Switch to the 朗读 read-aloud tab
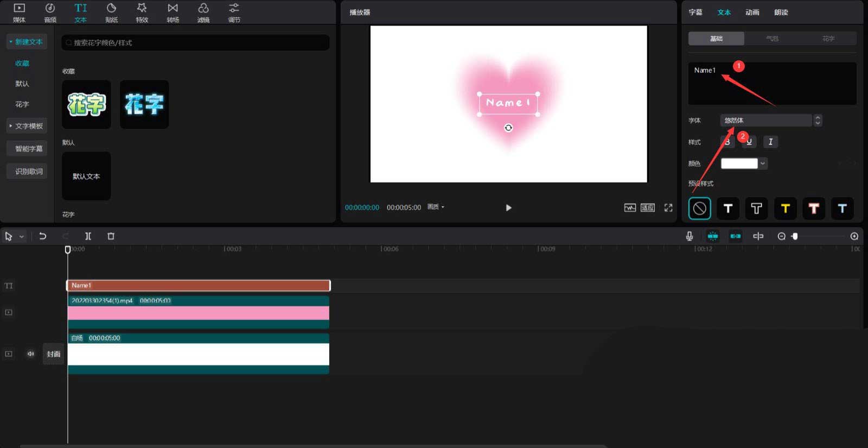The width and height of the screenshot is (868, 448). 781,12
